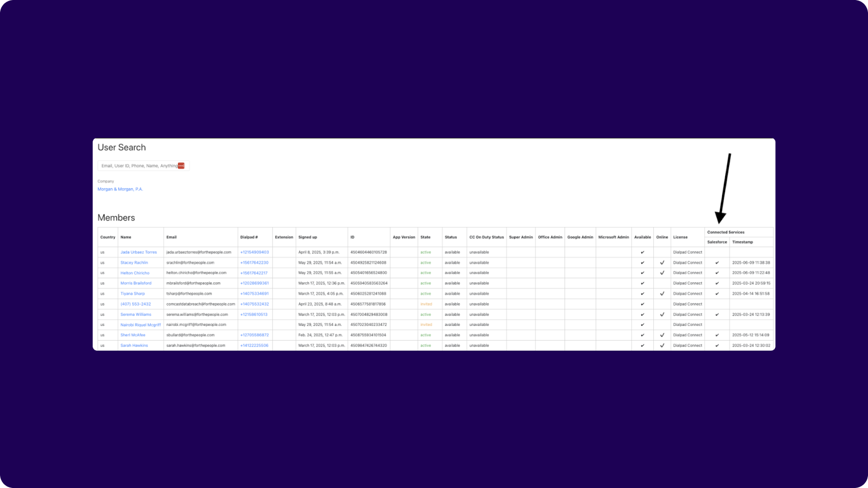This screenshot has height=488, width=868.
Task: Click the red icon inside the search field
Action: 181,165
